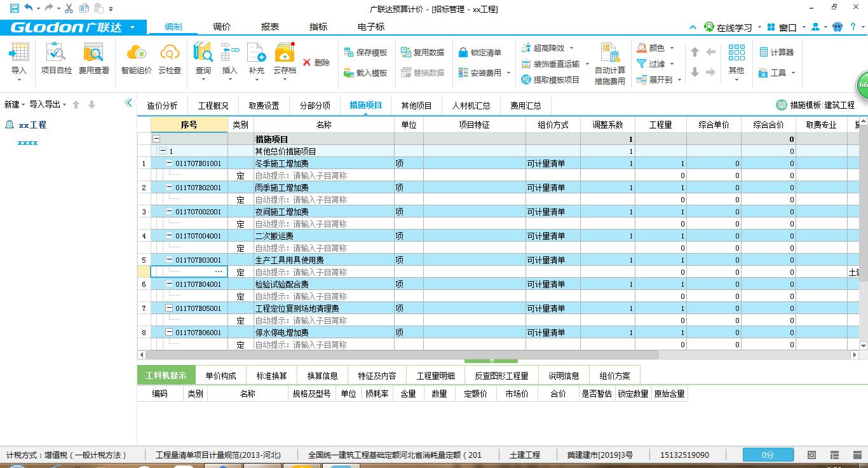Click the red 删除 delete button
Image resolution: width=868 pixels, height=468 pixels.
pos(316,62)
